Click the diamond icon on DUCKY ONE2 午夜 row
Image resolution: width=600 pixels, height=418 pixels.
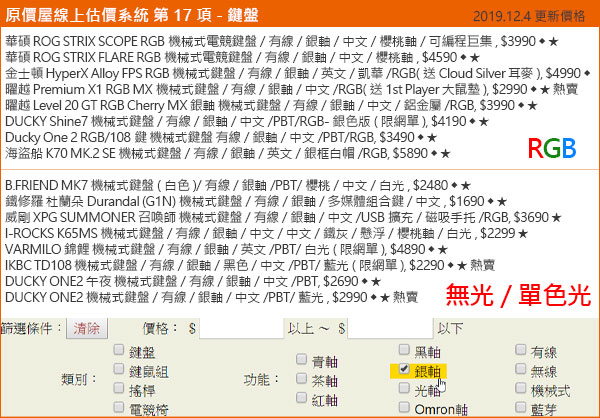pos(365,281)
